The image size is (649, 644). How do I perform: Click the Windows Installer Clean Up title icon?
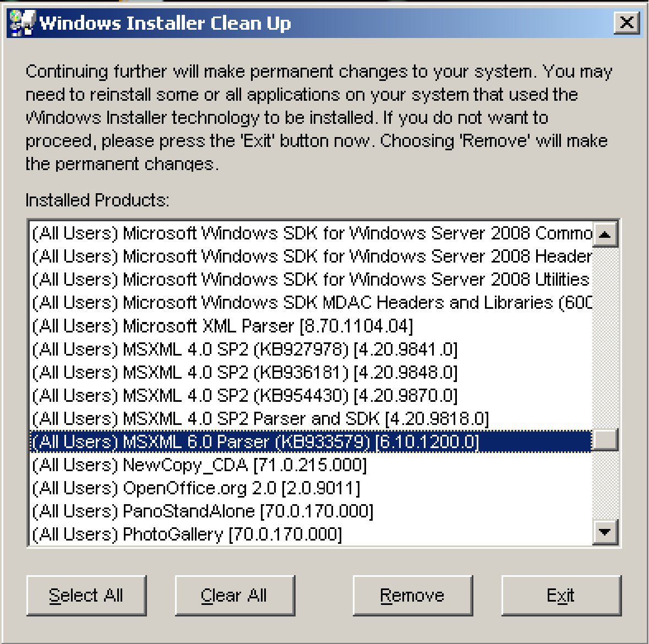pos(23,23)
